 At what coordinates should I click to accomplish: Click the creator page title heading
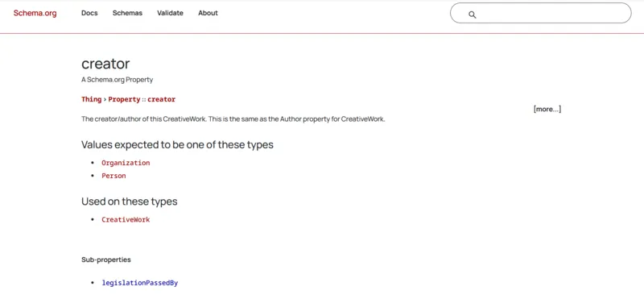[105, 64]
